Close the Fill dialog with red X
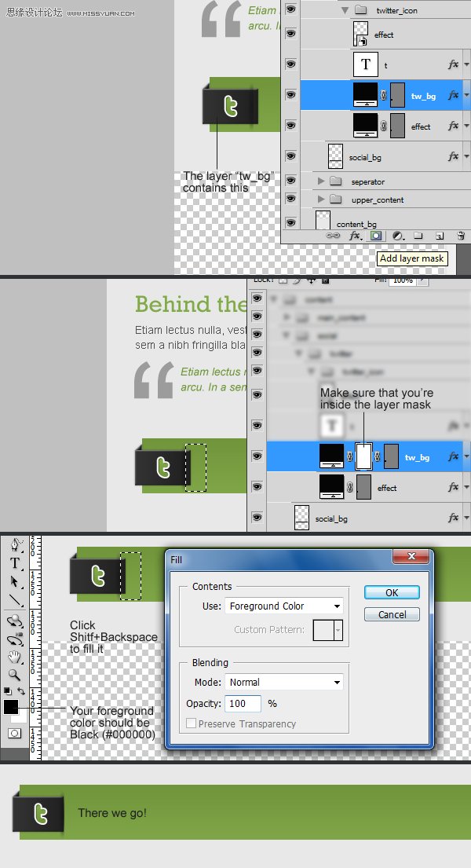The height and width of the screenshot is (868, 471). [x=411, y=556]
